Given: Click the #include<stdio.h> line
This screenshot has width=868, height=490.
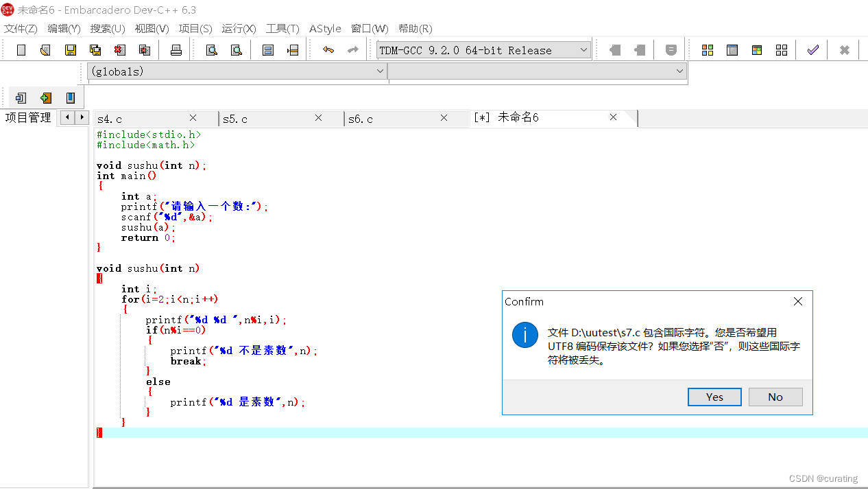Looking at the screenshot, I should 149,135.
